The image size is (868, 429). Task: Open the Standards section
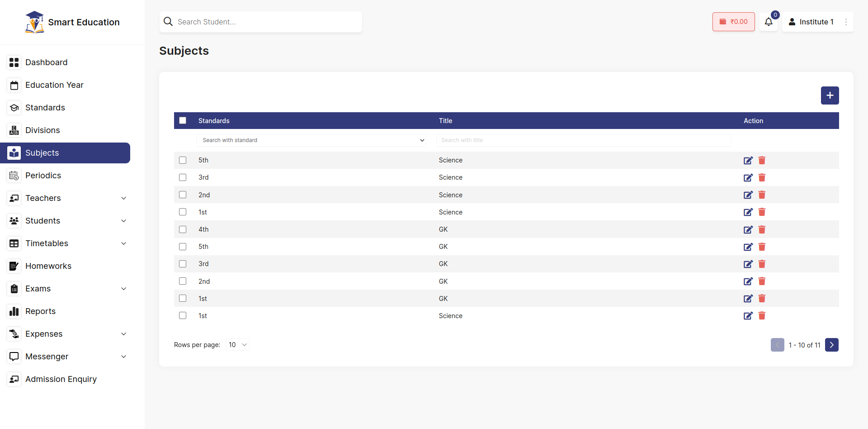(x=65, y=108)
